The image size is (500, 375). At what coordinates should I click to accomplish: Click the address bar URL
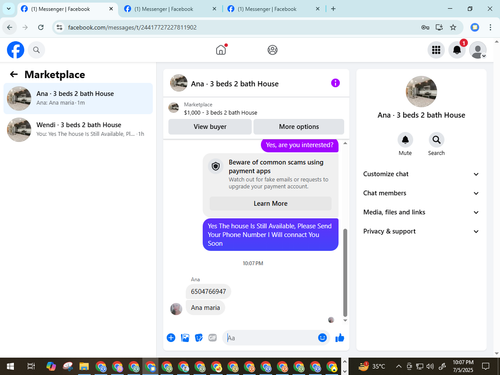pyautogui.click(x=132, y=27)
